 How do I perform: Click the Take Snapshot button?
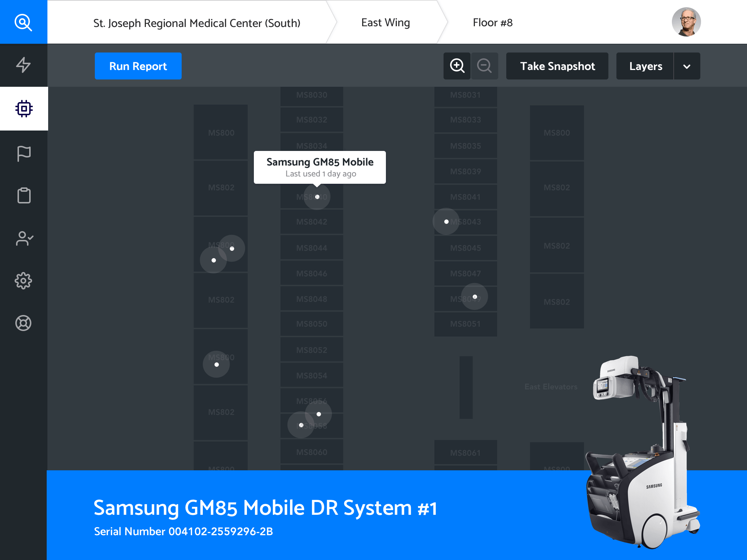557,66
